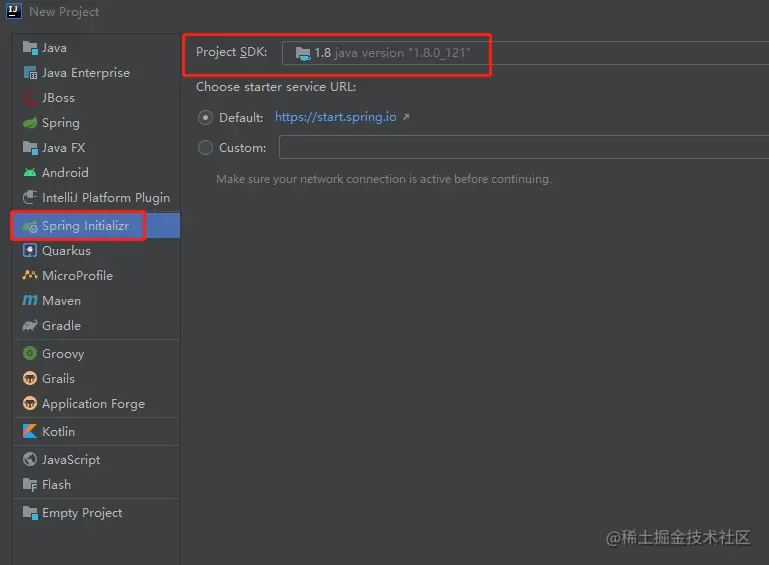769x565 pixels.
Task: Pick Grails project type
Action: click(96, 378)
